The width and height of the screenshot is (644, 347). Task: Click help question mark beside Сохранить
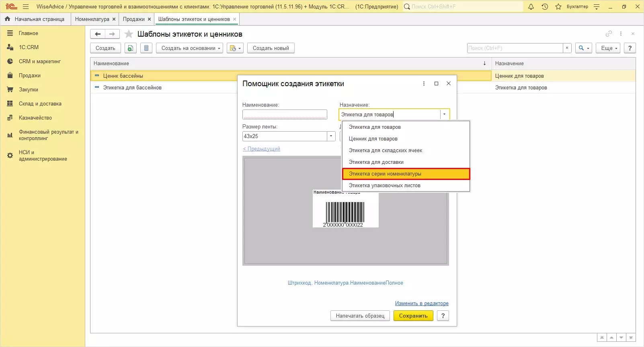point(443,316)
